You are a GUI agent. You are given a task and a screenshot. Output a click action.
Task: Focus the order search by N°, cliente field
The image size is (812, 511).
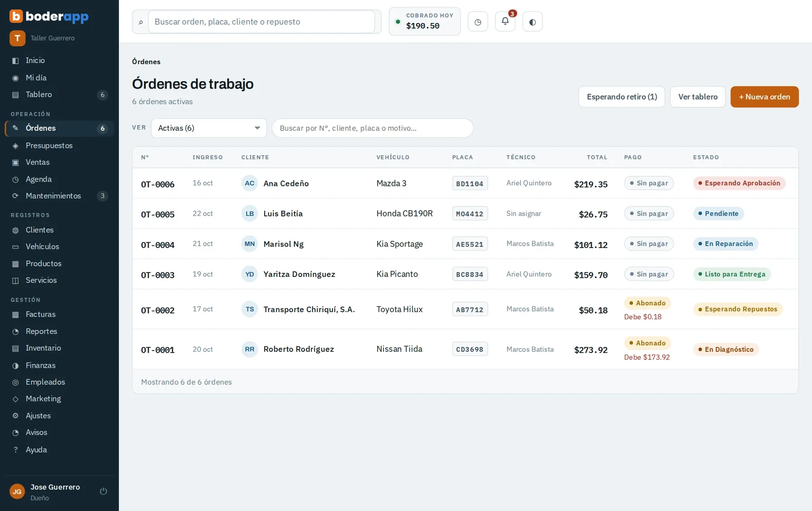click(372, 128)
